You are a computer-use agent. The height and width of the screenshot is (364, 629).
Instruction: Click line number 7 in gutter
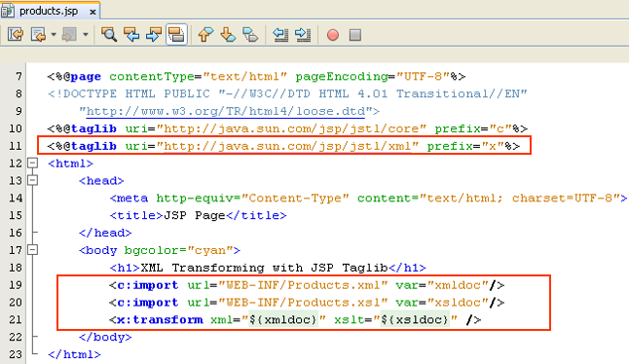[18, 76]
